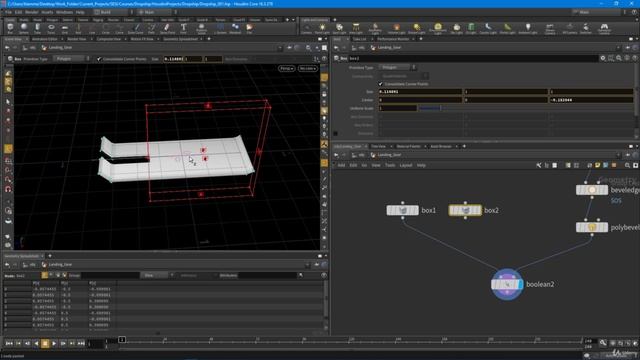Toggle pin on the parameter pane

[x=627, y=48]
